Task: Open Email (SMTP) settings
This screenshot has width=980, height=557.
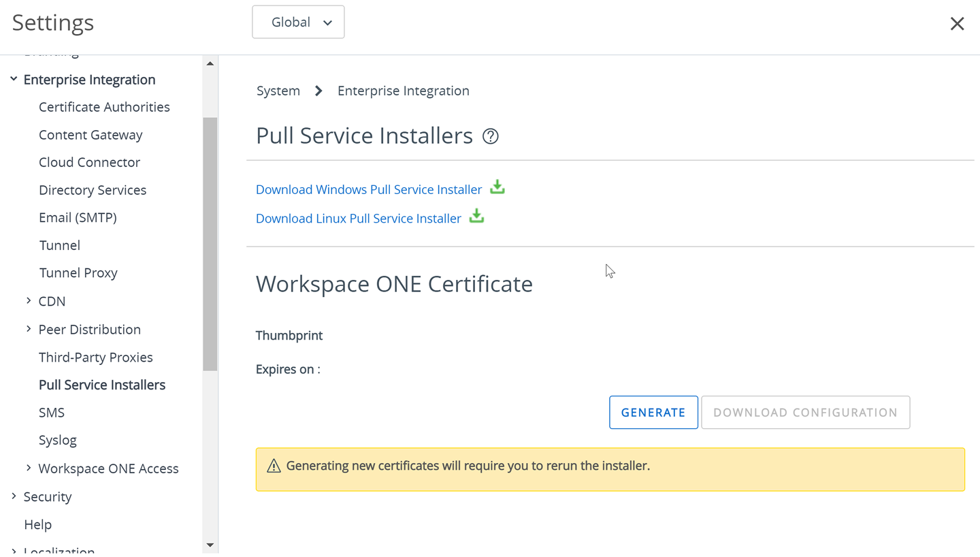Action: 78,217
